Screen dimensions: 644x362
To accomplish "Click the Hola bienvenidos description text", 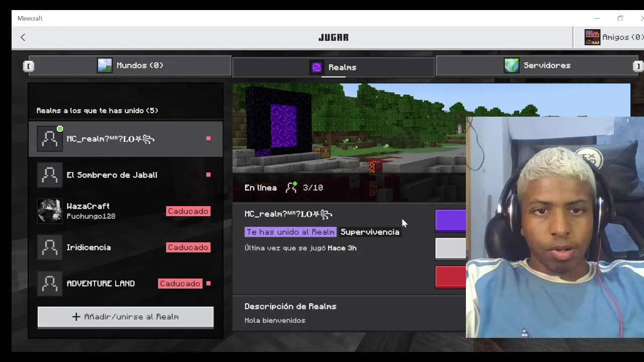I will coord(275,320).
